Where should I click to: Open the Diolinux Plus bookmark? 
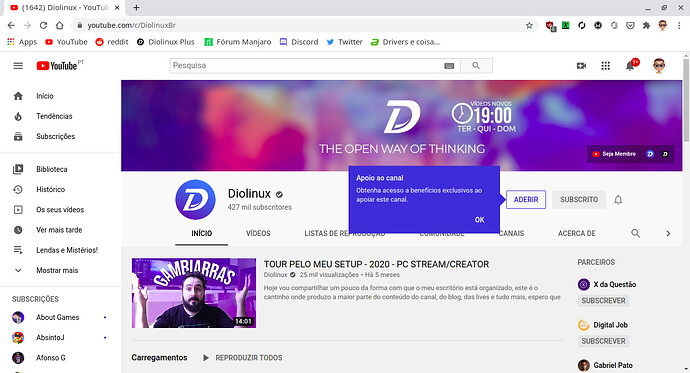click(165, 42)
